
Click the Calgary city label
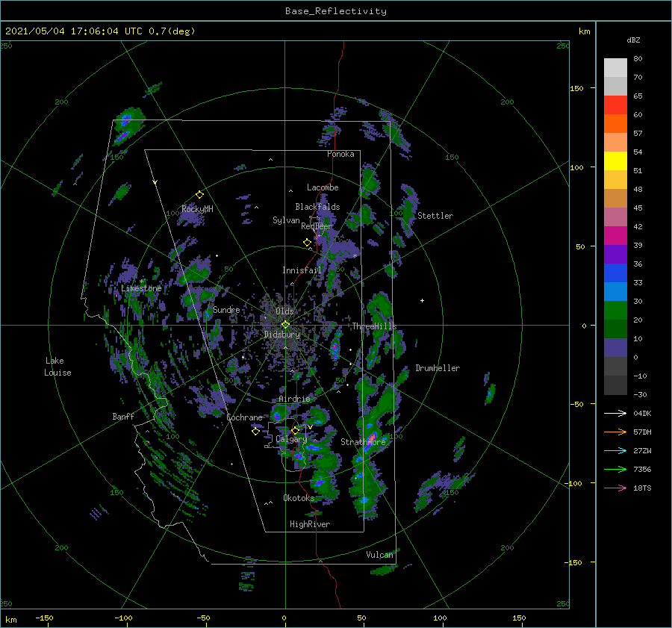tap(291, 439)
